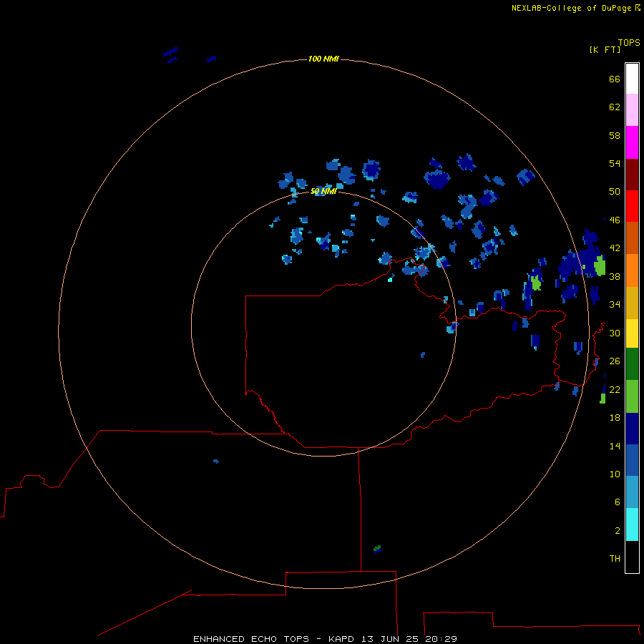This screenshot has width=644, height=644.
Task: Click the dark red 54 kft swatch
Action: [632, 175]
